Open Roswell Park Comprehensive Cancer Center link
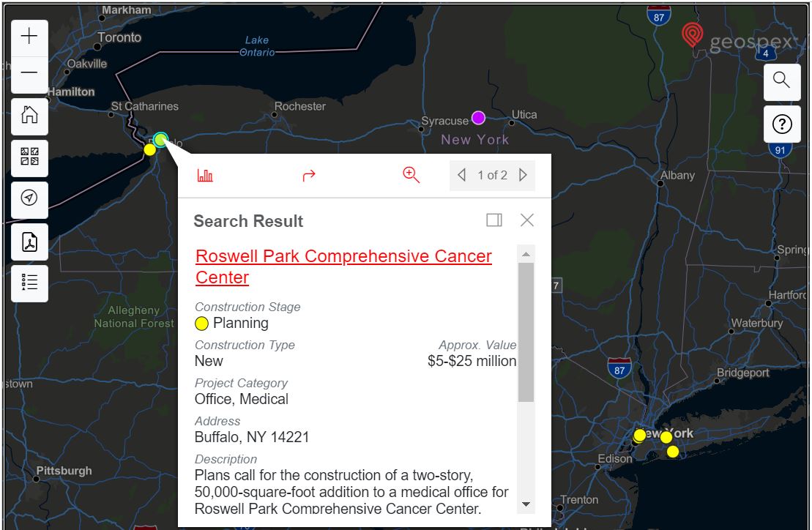812x530 pixels. coord(343,266)
